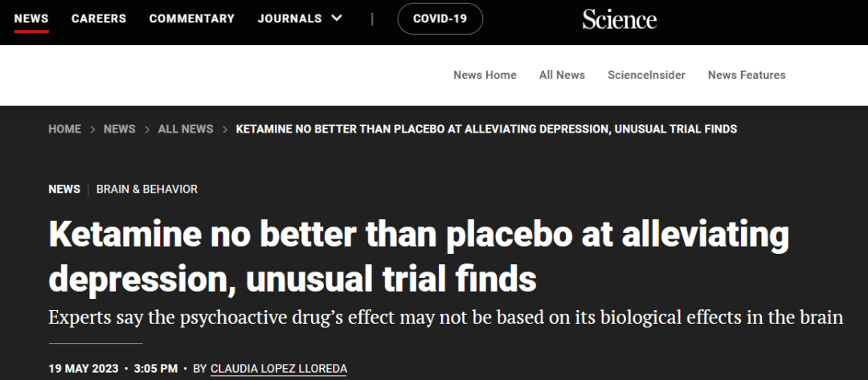Select News in the top navigation bar
This screenshot has width=868, height=380.
coord(31,18)
